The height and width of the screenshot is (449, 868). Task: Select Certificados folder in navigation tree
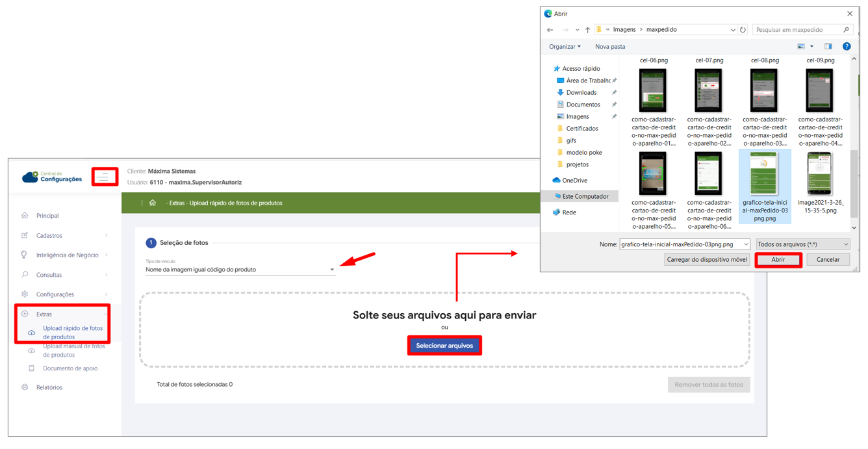point(582,129)
